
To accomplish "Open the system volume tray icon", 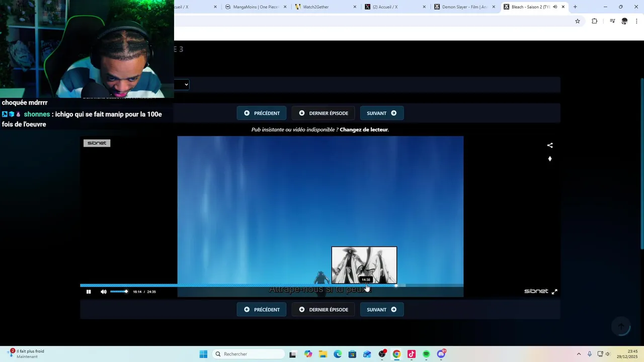I will 608,354.
